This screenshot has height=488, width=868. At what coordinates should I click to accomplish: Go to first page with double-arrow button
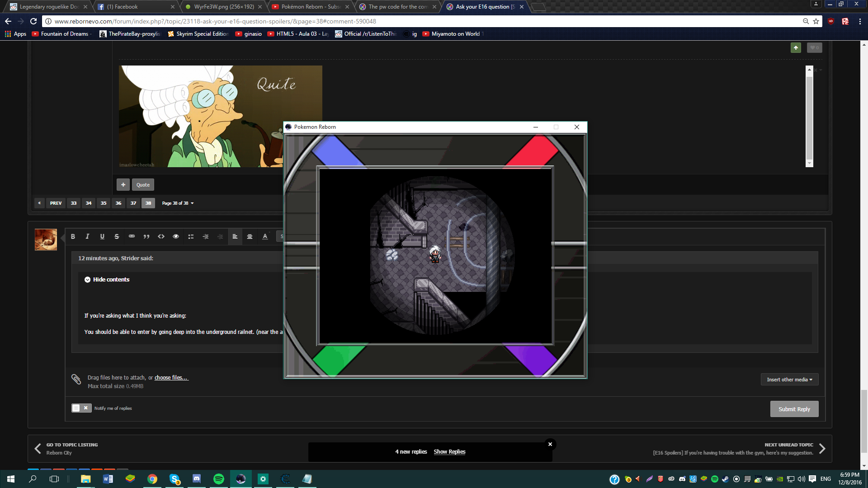[x=39, y=203]
